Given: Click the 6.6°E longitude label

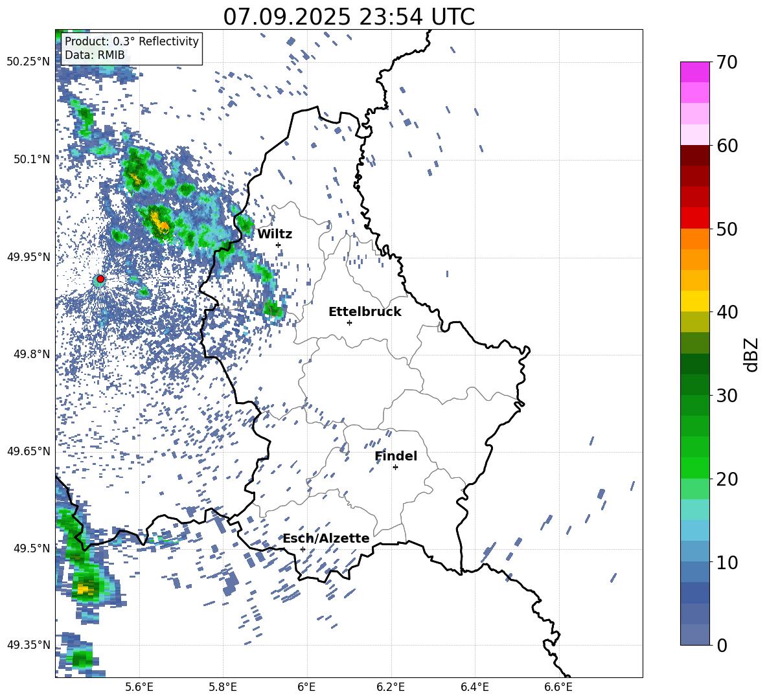Looking at the screenshot, I should (x=558, y=687).
